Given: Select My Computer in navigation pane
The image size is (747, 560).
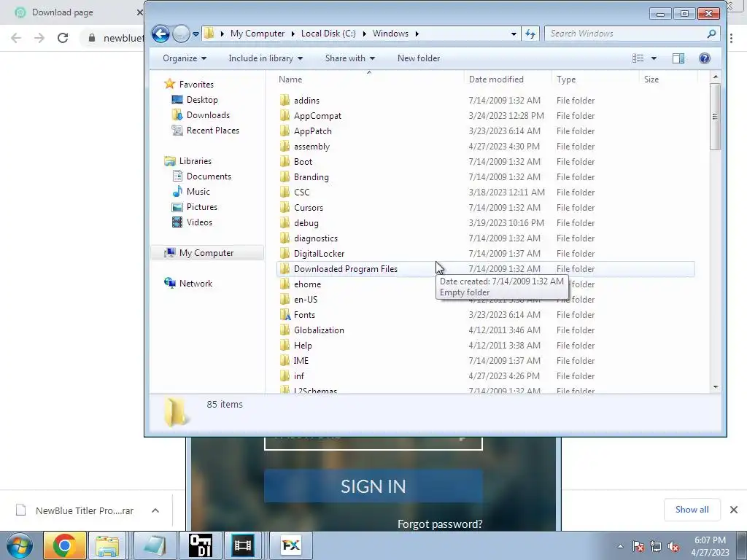Looking at the screenshot, I should [206, 253].
